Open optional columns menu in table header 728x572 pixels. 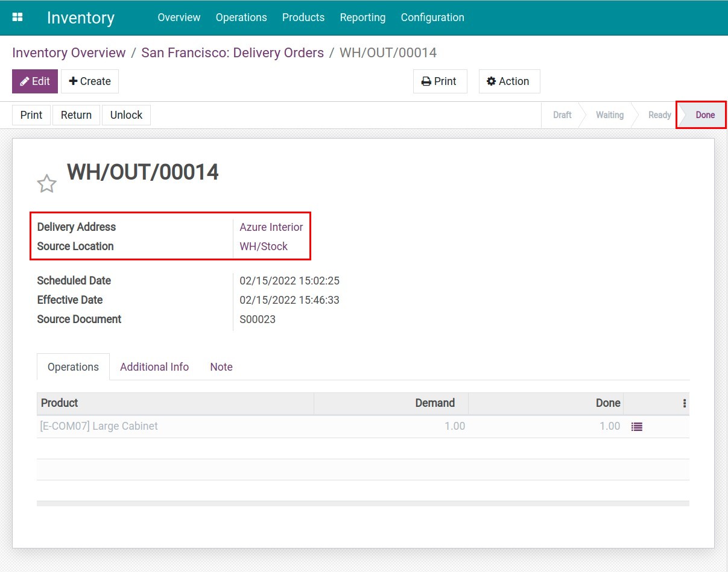[685, 403]
